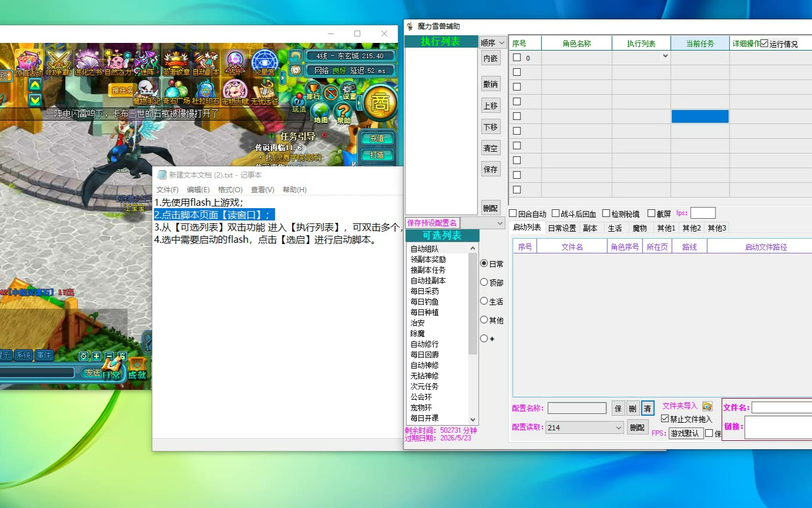Image resolution: width=812 pixels, height=508 pixels.
Task: Click the clock icon beside network status
Action: click(x=296, y=70)
